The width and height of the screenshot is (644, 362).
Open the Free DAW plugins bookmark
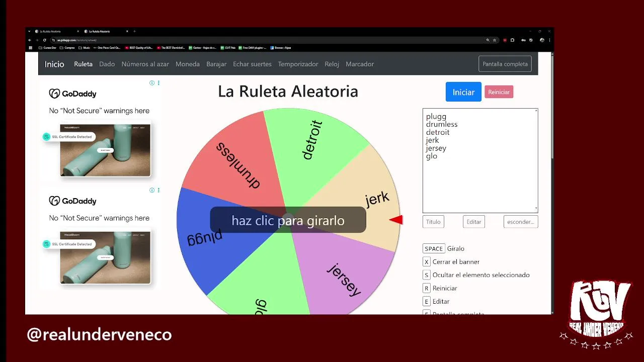coord(253,48)
